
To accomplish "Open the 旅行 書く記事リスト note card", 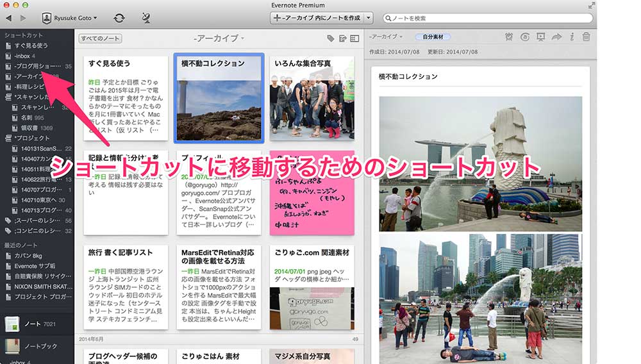I will coord(126,287).
